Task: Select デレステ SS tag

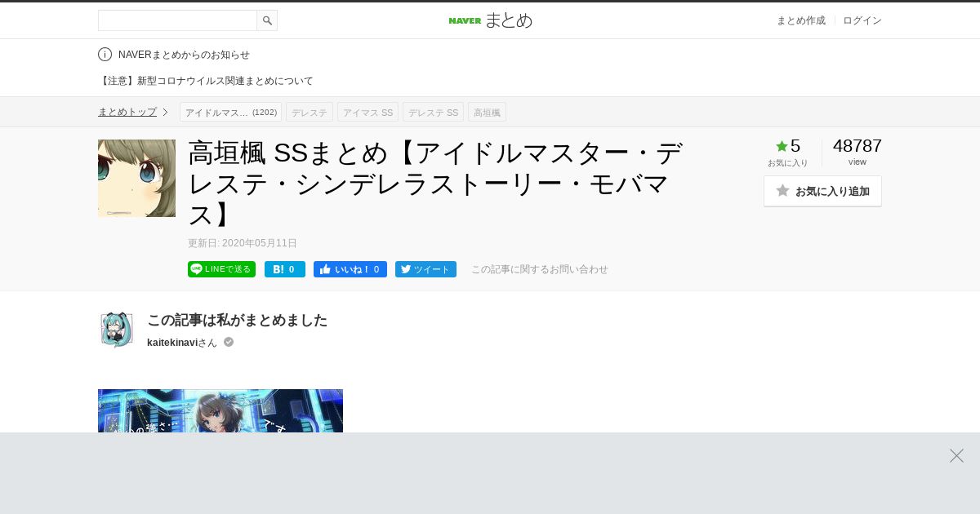Action: (x=433, y=112)
